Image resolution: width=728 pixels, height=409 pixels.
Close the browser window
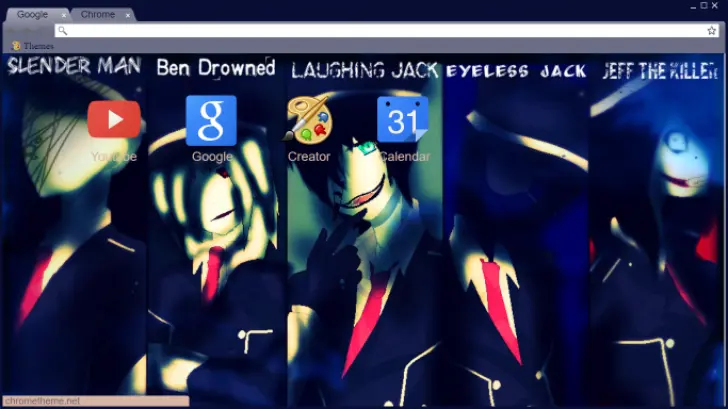(716, 5)
